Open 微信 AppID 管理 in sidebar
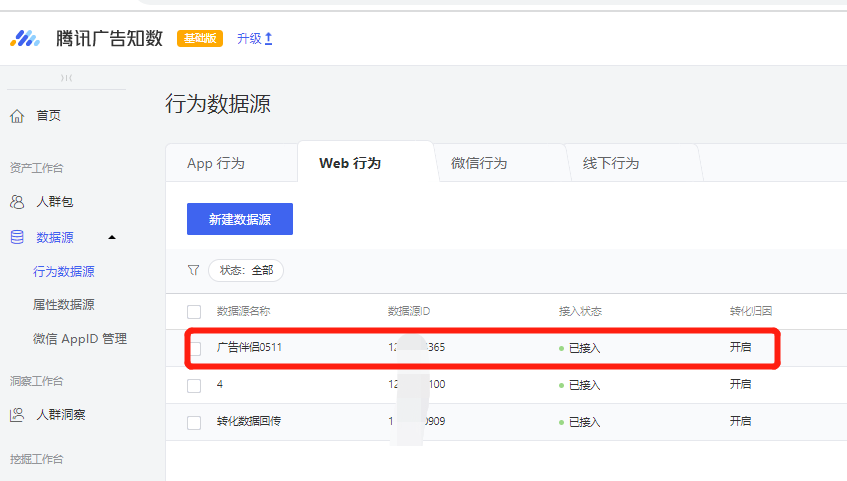847x481 pixels. [x=80, y=339]
